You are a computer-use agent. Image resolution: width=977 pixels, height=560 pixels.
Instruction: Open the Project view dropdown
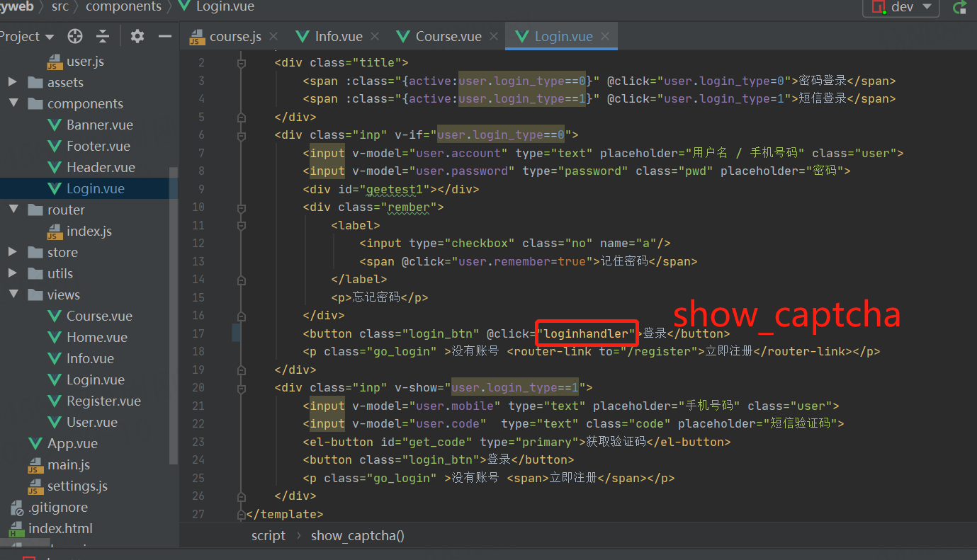27,36
